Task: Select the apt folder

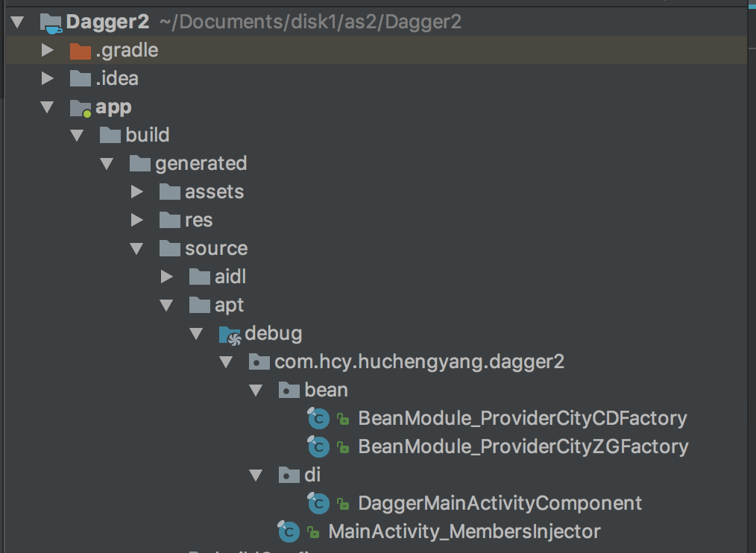Action: [229, 306]
